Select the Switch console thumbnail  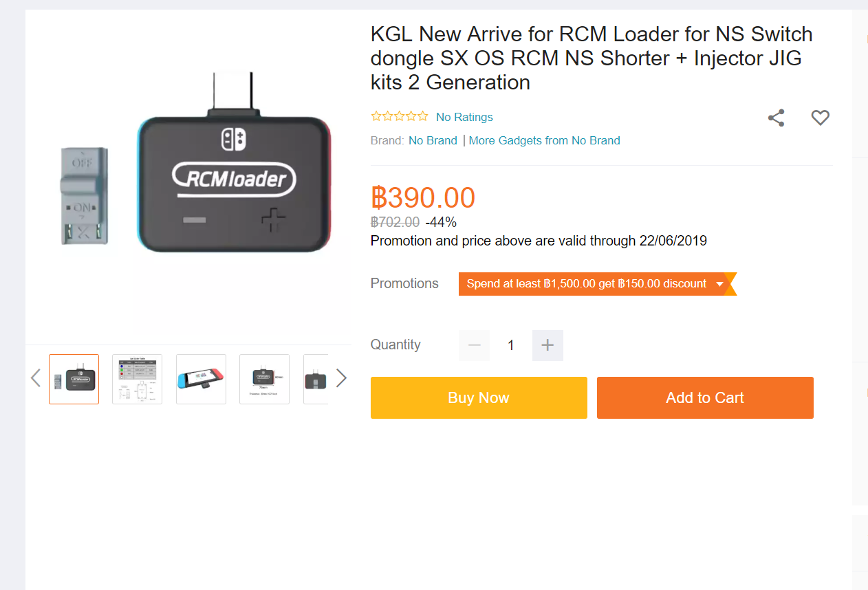tap(201, 379)
